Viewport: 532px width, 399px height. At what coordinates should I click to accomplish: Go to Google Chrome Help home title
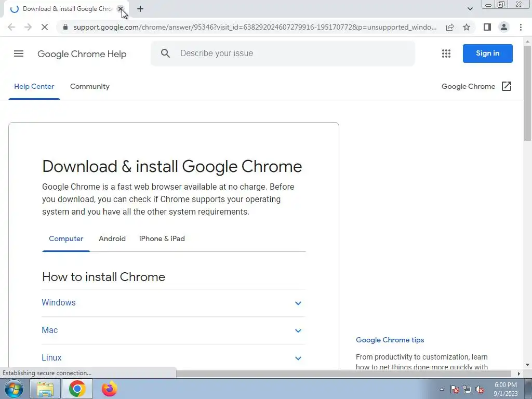pos(82,54)
